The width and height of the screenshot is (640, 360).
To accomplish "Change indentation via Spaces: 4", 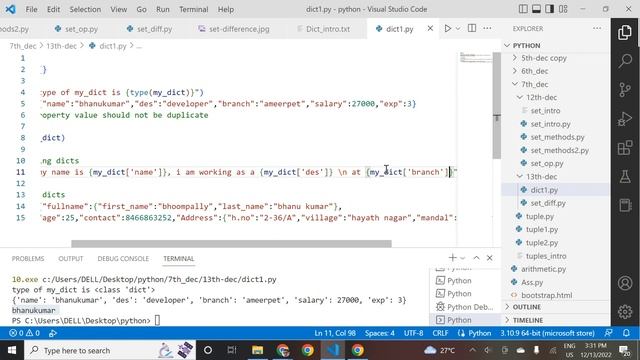I will 380,333.
